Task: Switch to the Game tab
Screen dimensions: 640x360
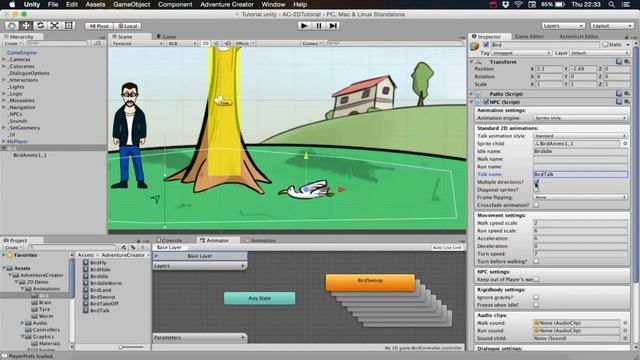Action: (167, 36)
